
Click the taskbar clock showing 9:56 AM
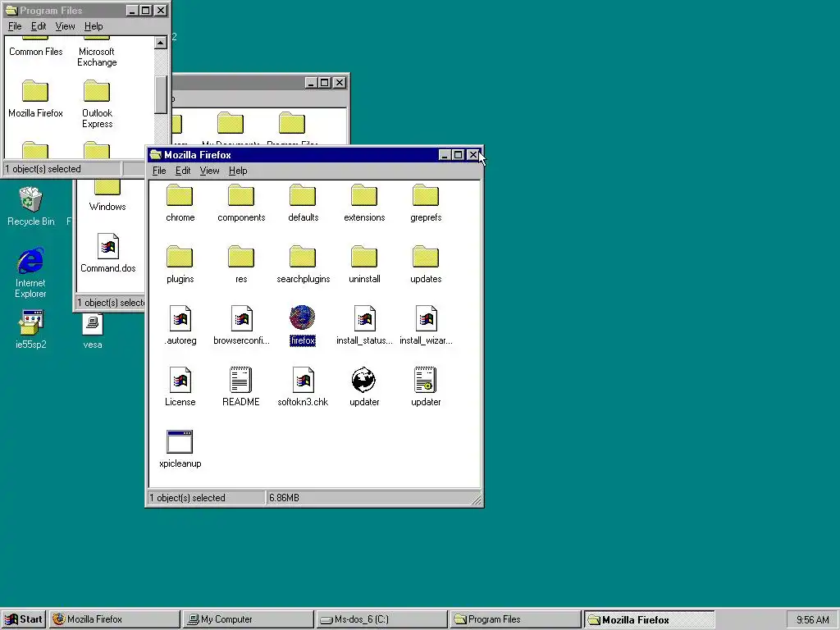coord(813,620)
